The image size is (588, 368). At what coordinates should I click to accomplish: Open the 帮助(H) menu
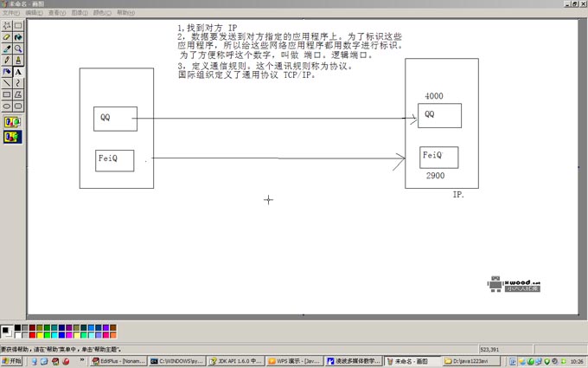click(126, 13)
